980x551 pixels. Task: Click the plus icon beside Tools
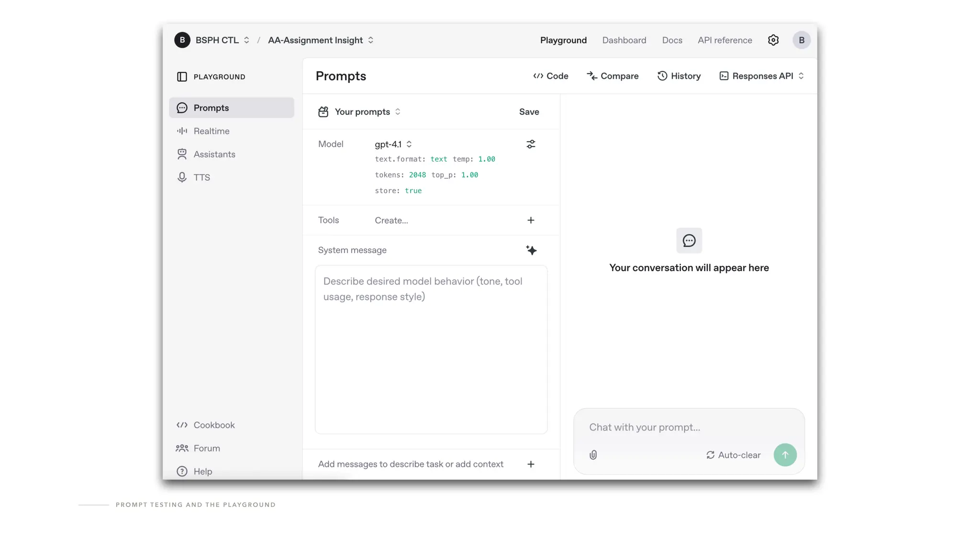click(531, 220)
